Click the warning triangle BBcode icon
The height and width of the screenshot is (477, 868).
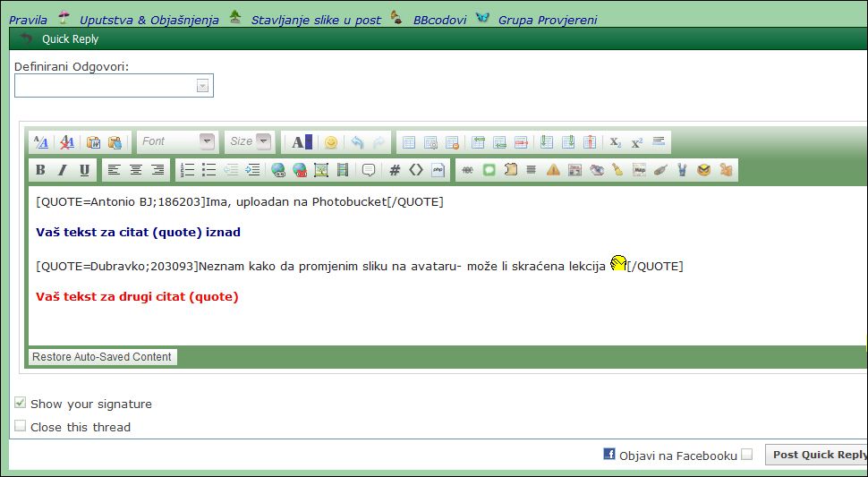[x=553, y=170]
